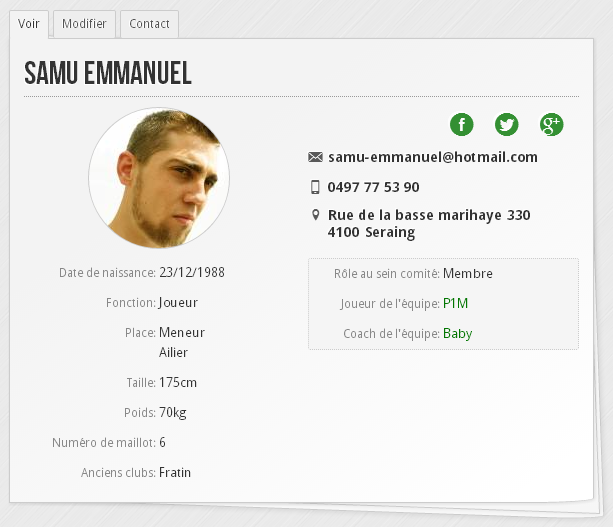
Task: Open the Contact tab
Action: 149,24
